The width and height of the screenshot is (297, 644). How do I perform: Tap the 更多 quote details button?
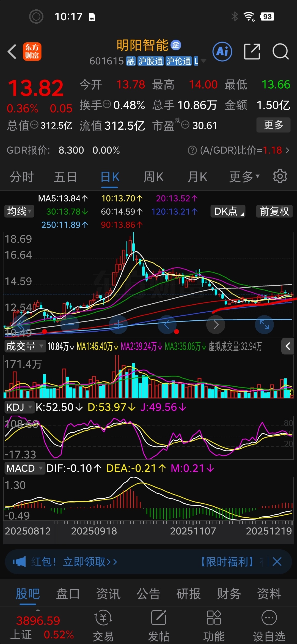click(x=273, y=125)
